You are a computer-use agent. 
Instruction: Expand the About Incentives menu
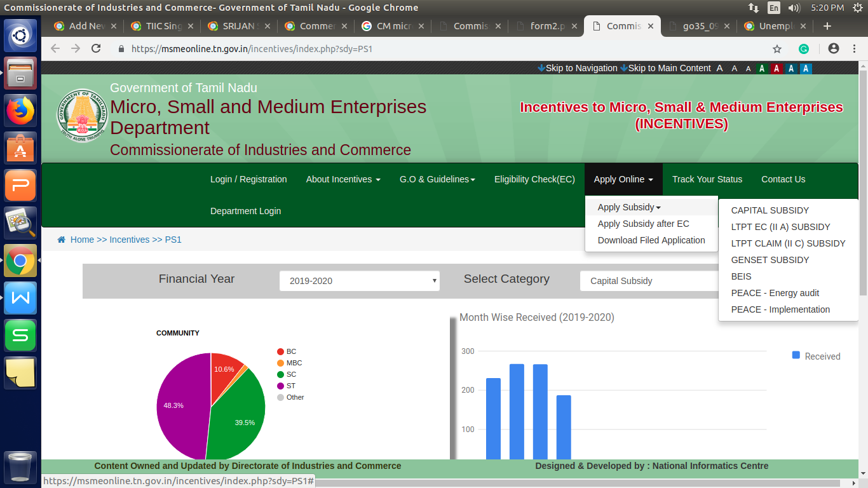[x=343, y=179]
